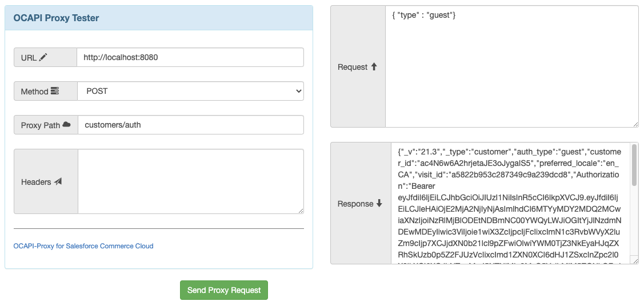This screenshot has height=305, width=644.
Task: Click the Request textarea resize handle
Action: click(635, 124)
